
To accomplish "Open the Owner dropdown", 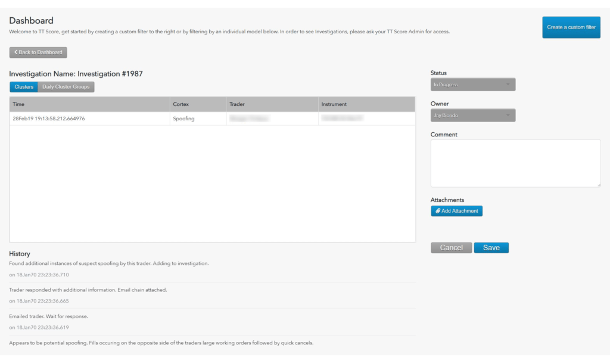I will (472, 115).
